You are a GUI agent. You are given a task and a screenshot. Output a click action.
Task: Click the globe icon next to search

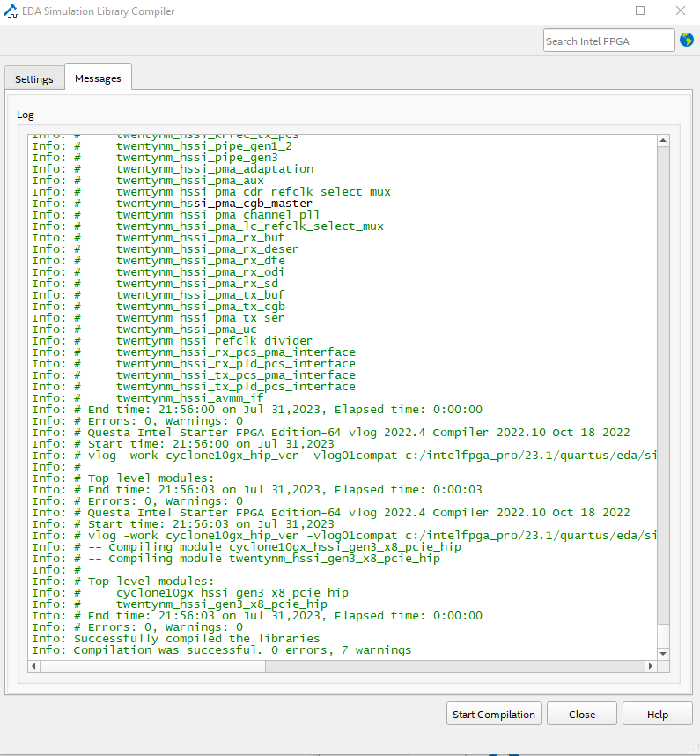687,41
